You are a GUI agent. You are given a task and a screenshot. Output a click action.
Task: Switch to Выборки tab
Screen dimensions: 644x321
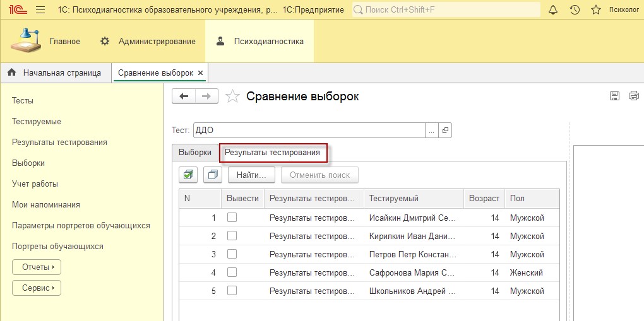pos(195,152)
